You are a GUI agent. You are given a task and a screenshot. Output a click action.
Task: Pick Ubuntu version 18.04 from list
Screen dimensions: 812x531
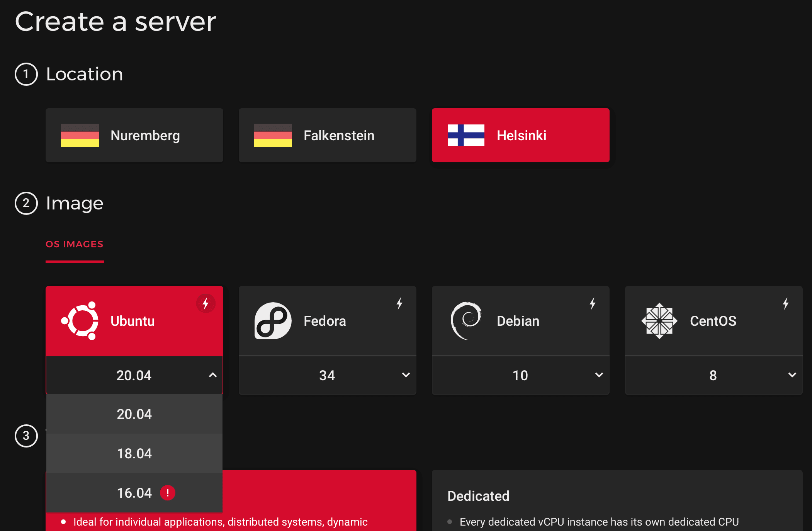[134, 453]
